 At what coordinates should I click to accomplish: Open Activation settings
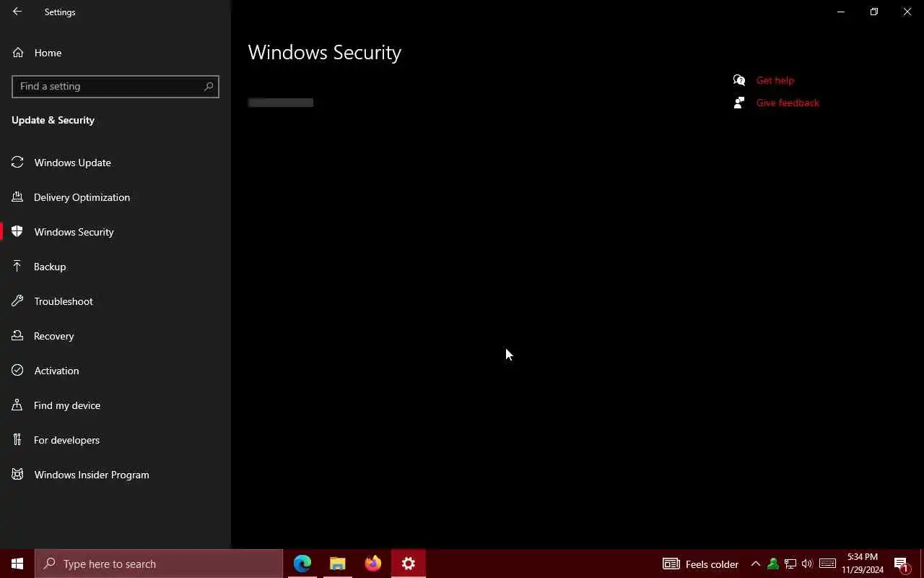pyautogui.click(x=115, y=371)
